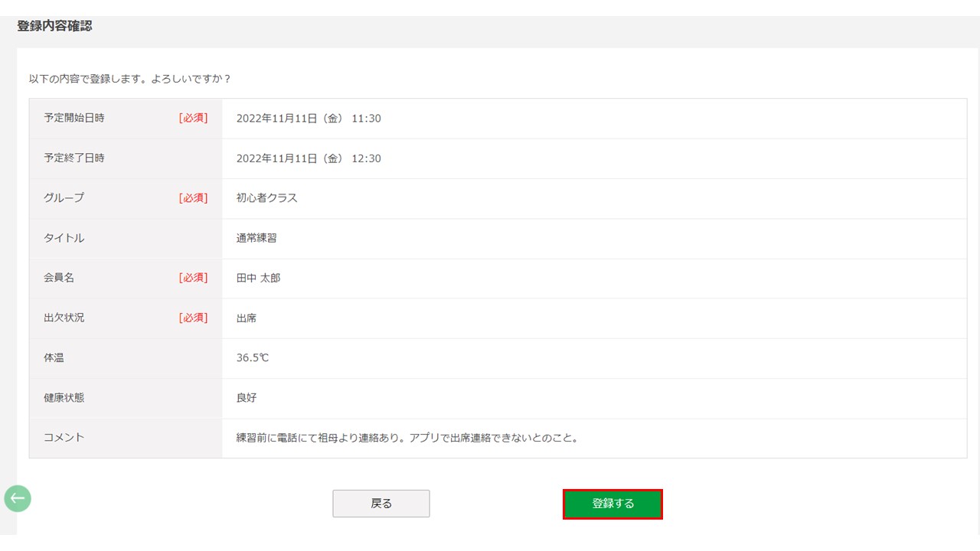The image size is (980, 551).
Task: Click the end time 2022年11月11日（金） 12:30
Action: tap(309, 158)
